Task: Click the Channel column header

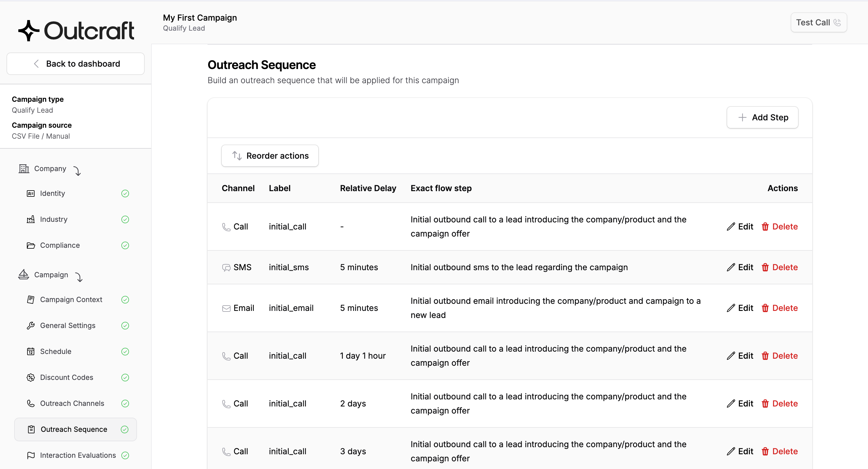Action: pos(238,188)
